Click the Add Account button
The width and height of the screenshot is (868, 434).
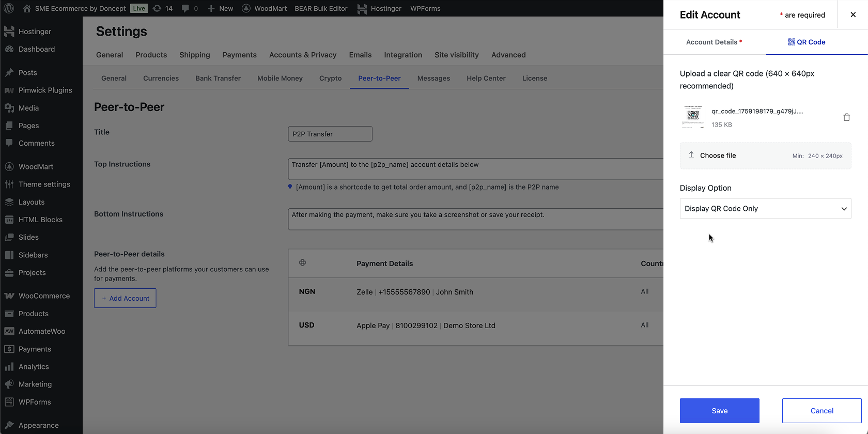125,298
